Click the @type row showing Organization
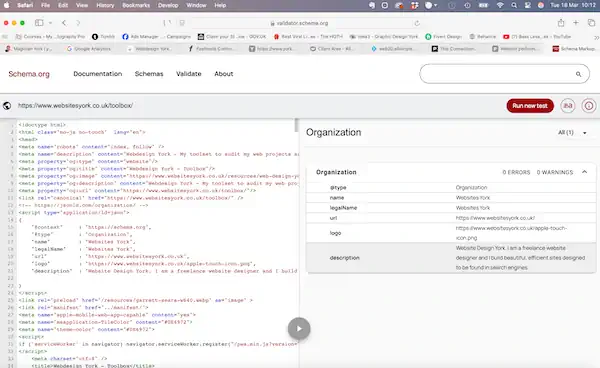 click(451, 187)
